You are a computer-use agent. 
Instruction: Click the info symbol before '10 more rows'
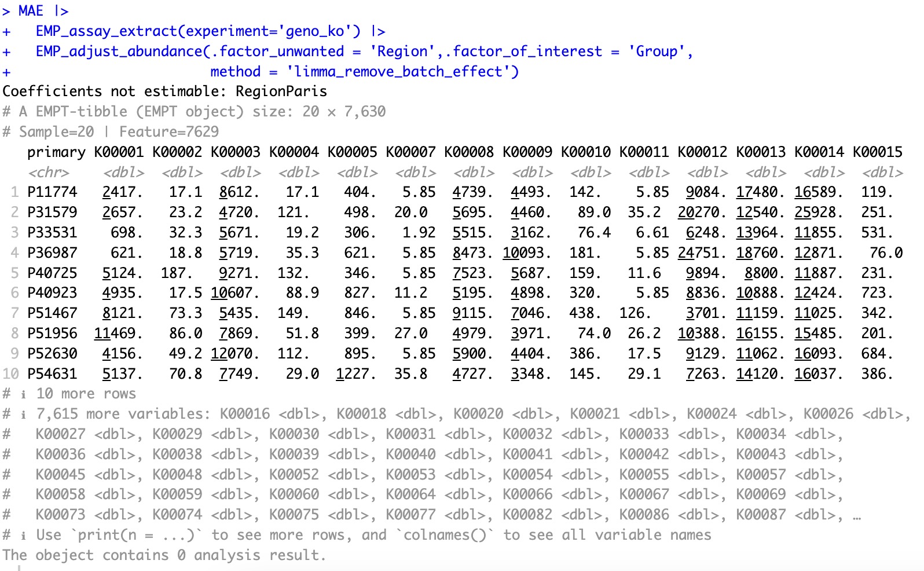(x=23, y=394)
